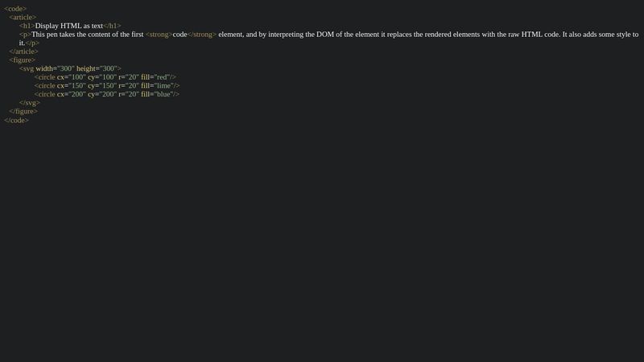This screenshot has height=362, width=644.
Task: Click the opening <code> tag text
Action: coord(15,9)
